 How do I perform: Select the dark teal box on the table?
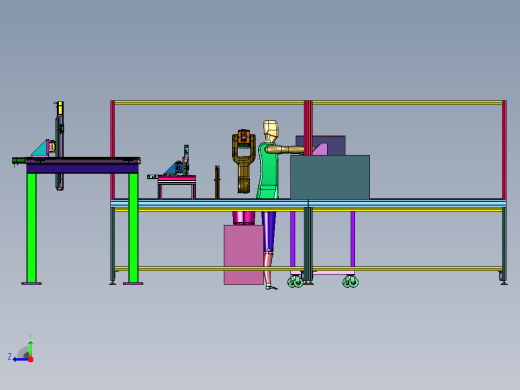[x=330, y=177]
